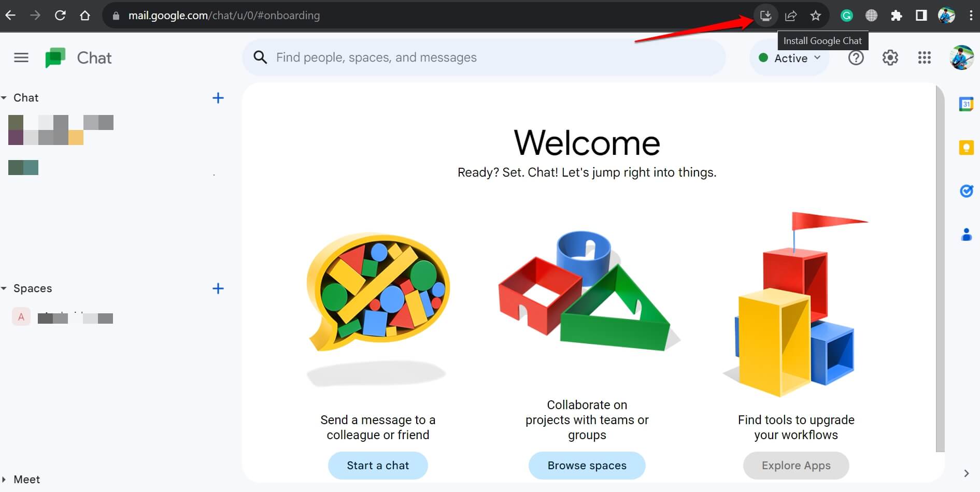The image size is (980, 492).
Task: Click the search magnifier icon
Action: pos(260,57)
